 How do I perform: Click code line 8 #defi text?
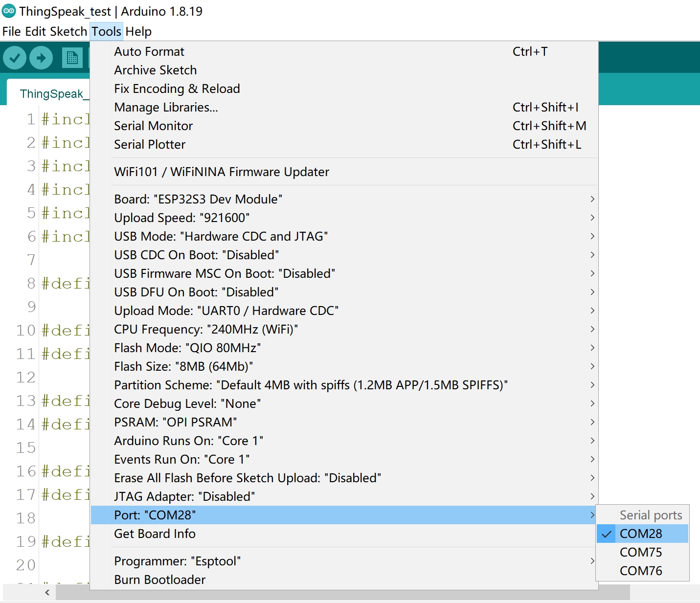click(x=66, y=283)
